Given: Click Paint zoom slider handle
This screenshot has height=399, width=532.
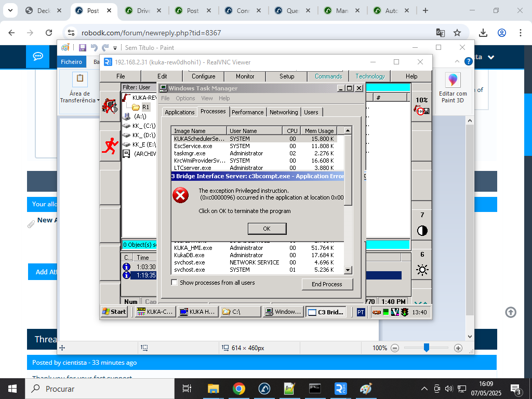Looking at the screenshot, I should 427,348.
